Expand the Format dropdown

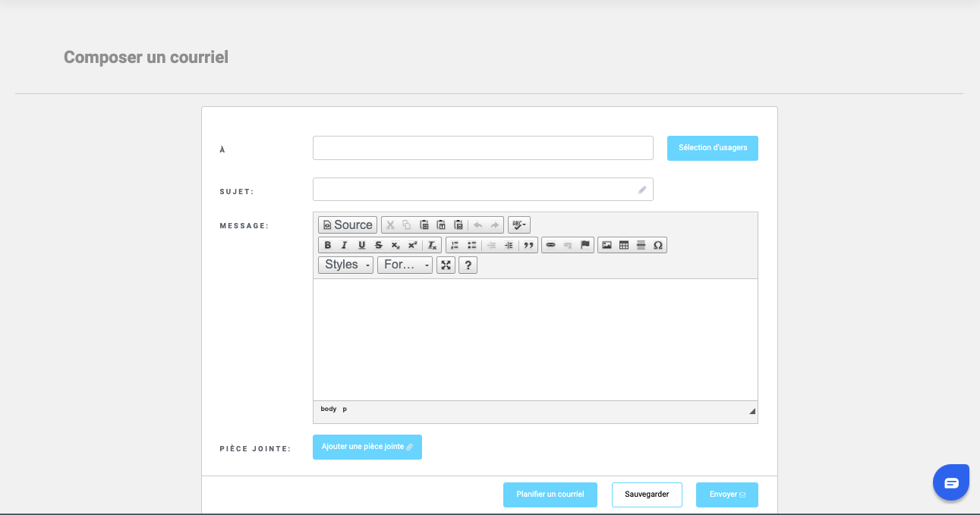point(405,265)
